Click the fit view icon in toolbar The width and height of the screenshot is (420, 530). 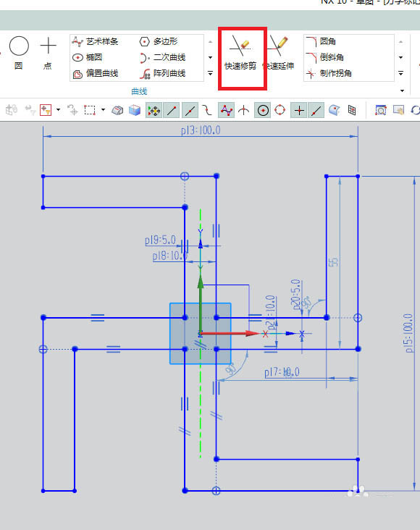tap(381, 110)
